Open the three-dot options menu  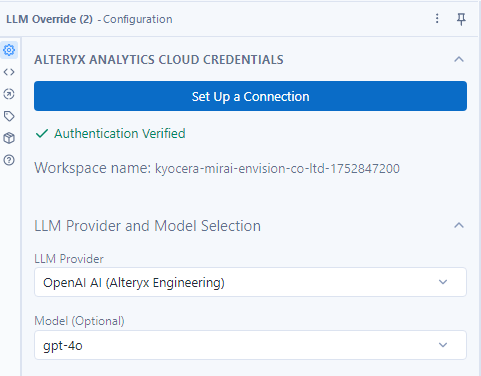437,19
